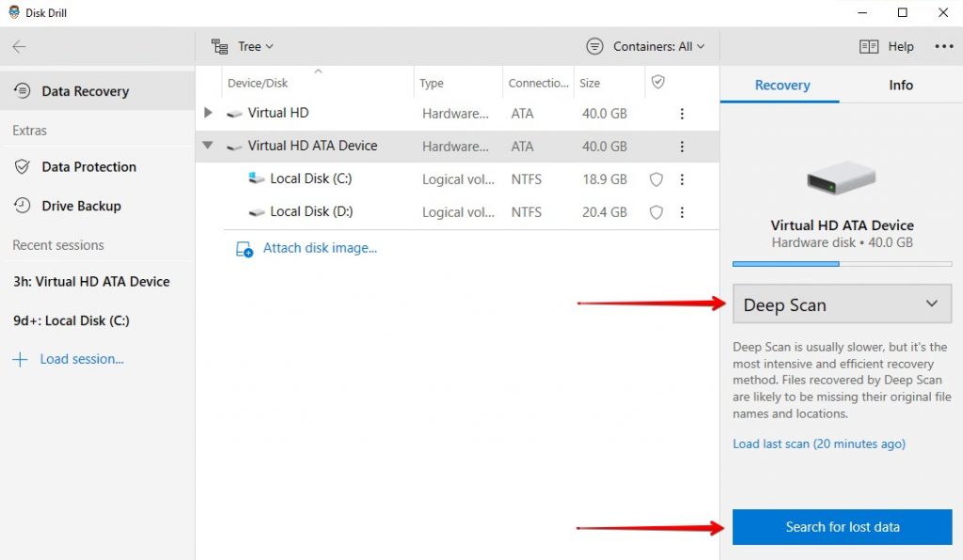963x560 pixels.
Task: Open the overflow menu near Help
Action: click(x=942, y=46)
